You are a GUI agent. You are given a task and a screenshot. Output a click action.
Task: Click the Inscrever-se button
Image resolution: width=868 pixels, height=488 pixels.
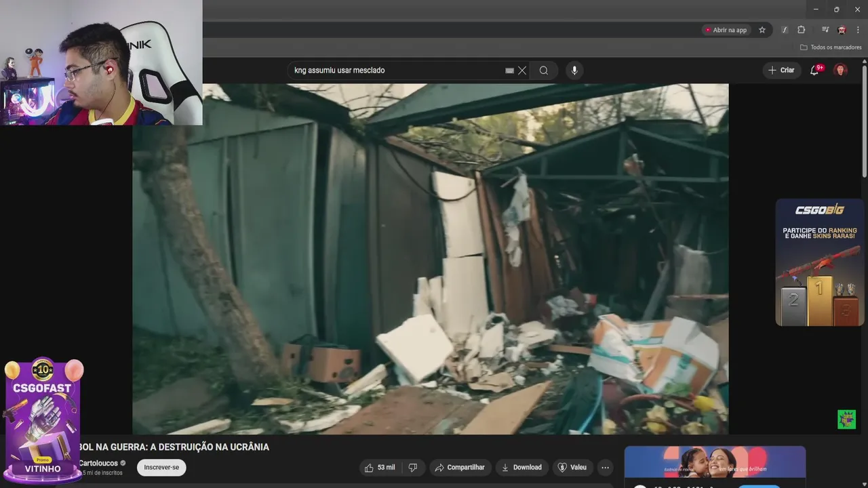click(x=161, y=468)
